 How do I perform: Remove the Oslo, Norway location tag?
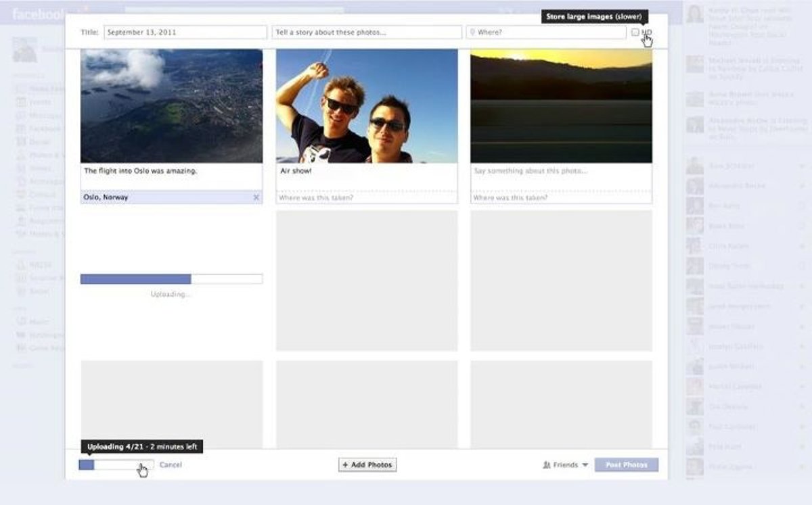[256, 197]
